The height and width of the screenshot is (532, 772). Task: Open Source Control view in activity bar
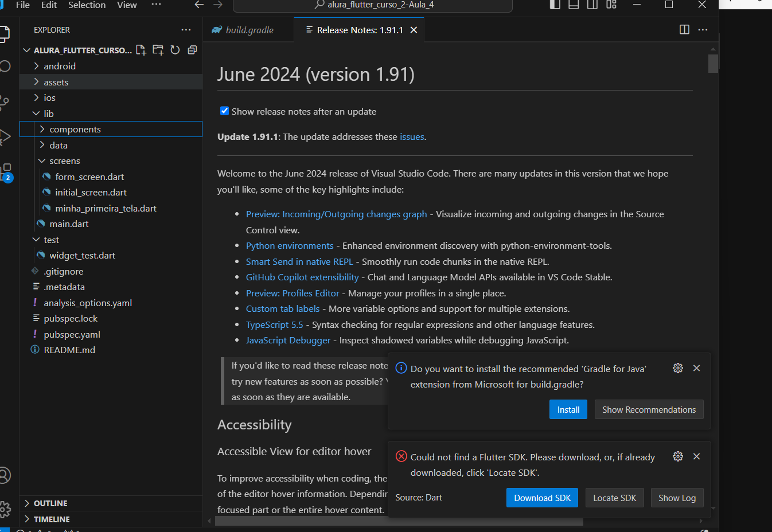point(5,103)
